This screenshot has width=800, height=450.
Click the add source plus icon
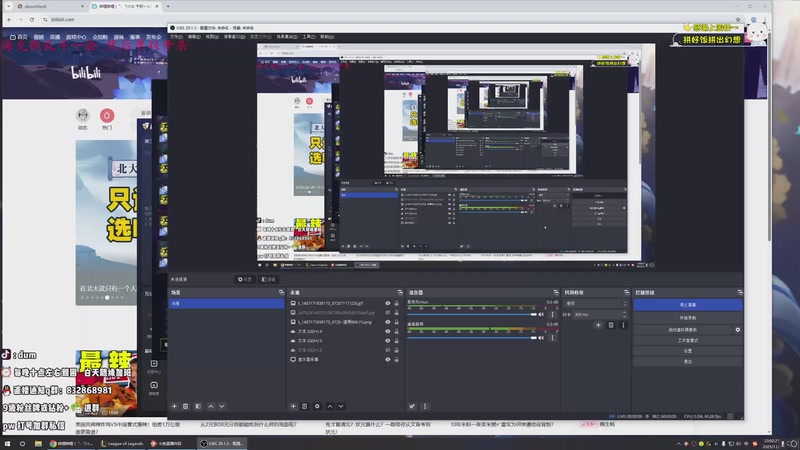(x=293, y=406)
